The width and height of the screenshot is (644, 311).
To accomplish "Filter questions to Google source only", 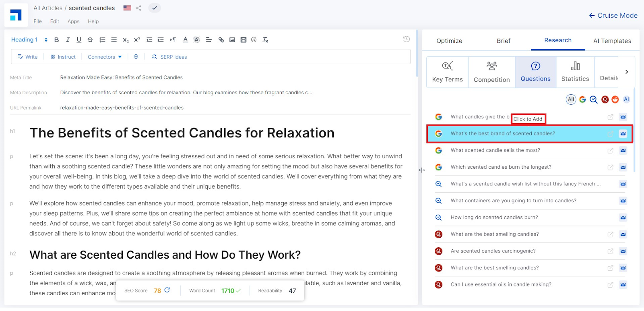I will click(582, 100).
